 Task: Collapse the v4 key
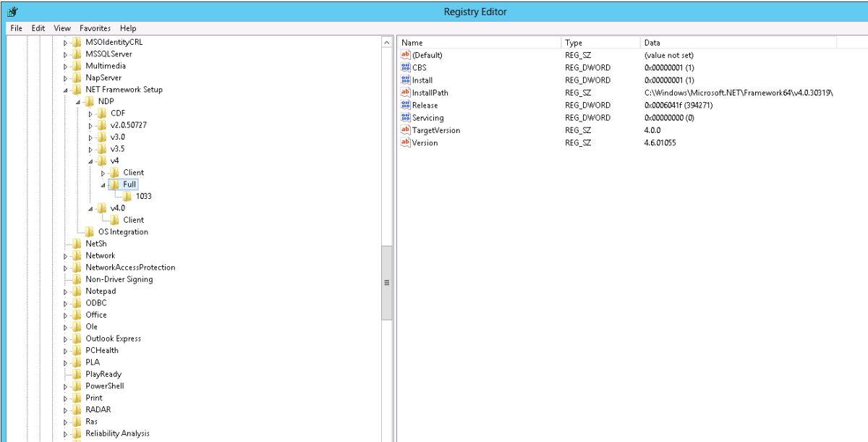click(x=91, y=161)
